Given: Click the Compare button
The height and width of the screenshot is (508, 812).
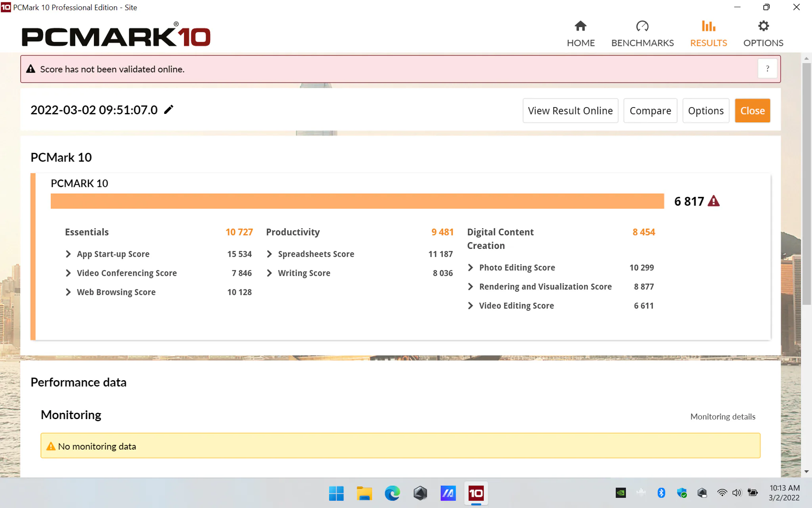Looking at the screenshot, I should click(x=650, y=110).
